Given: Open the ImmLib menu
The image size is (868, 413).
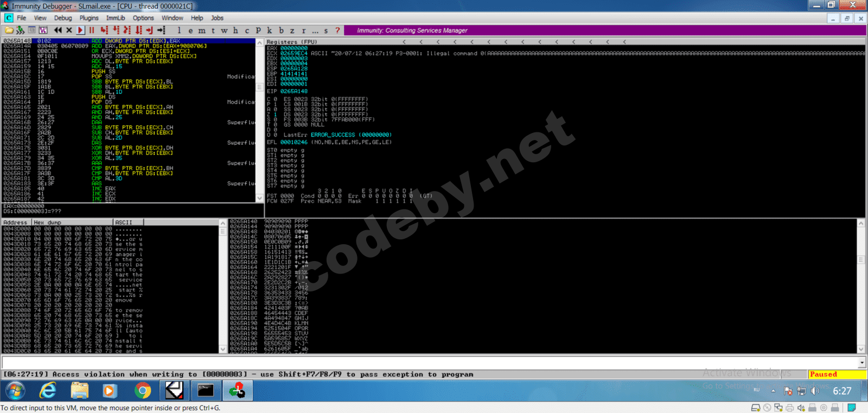Looking at the screenshot, I should click(116, 18).
